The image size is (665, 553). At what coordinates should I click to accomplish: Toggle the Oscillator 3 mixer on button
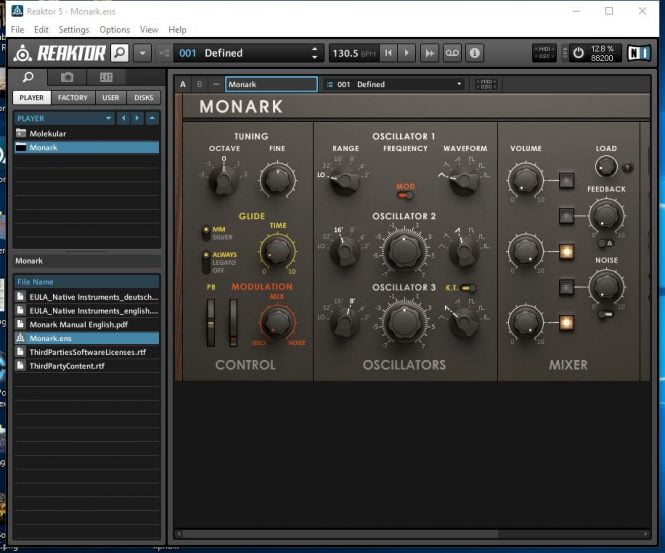(566, 322)
